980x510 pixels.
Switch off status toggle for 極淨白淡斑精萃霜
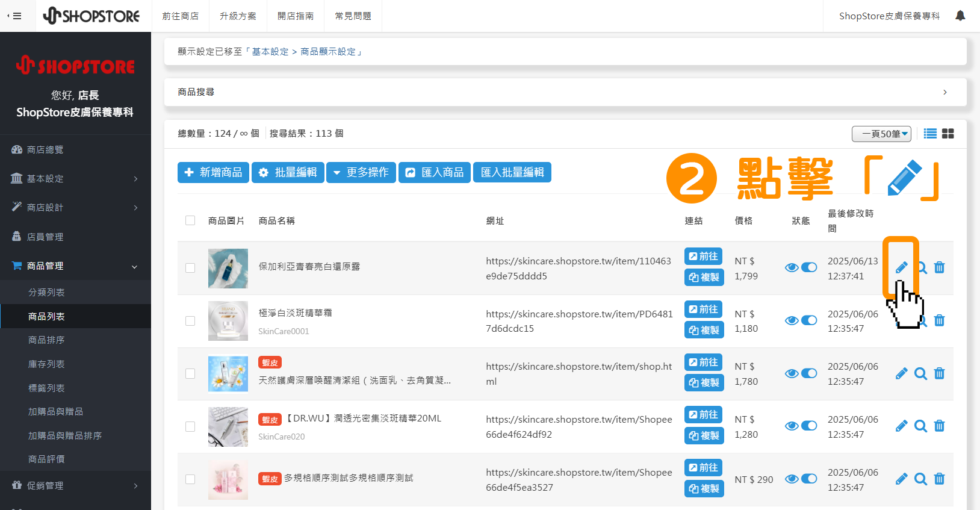809,320
